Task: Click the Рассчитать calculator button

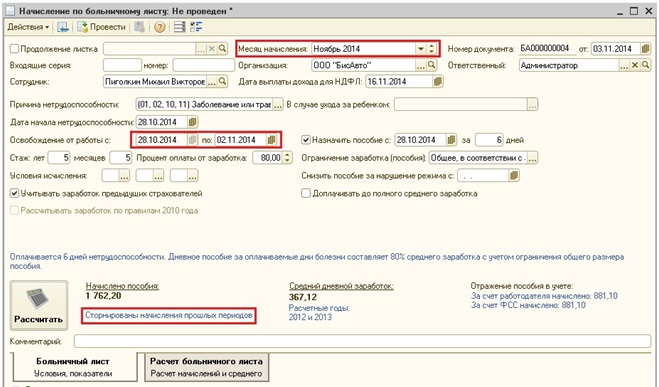Action: click(39, 305)
